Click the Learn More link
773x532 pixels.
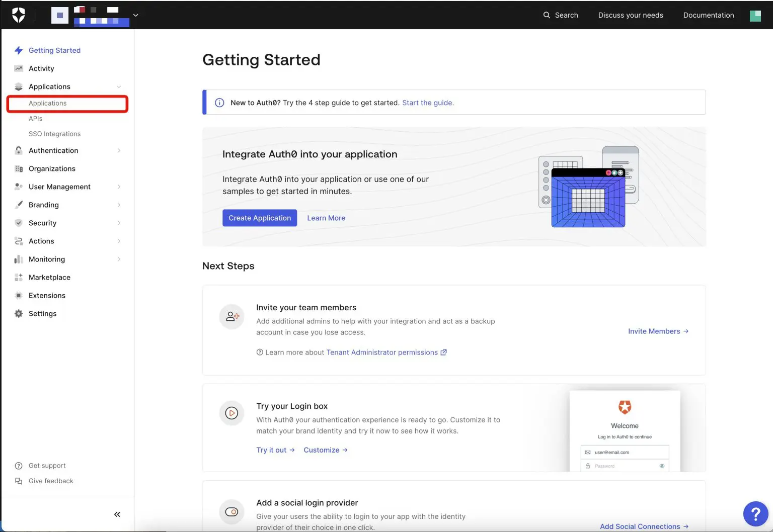tap(326, 218)
